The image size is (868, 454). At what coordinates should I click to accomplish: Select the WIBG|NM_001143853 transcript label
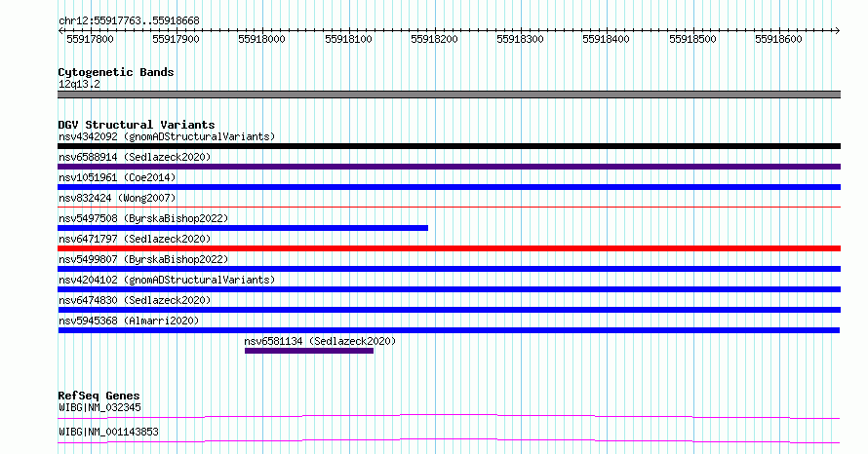[x=108, y=432]
